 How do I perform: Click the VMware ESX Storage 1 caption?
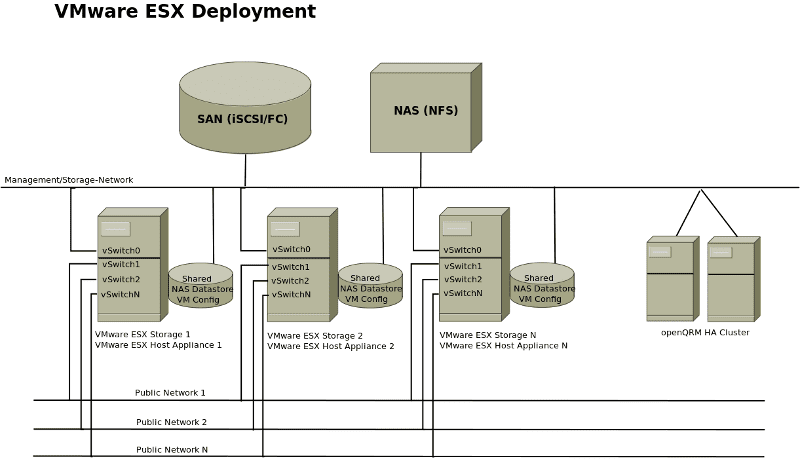pos(142,334)
